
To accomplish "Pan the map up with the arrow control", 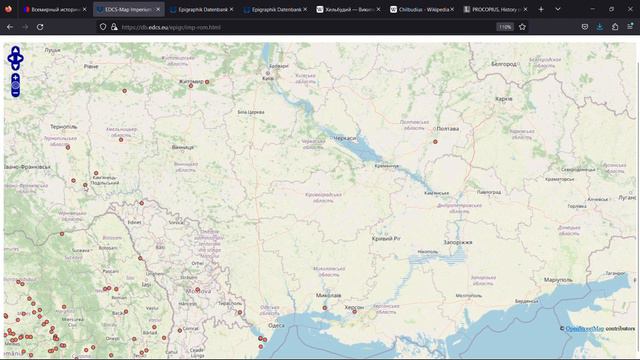I will pos(16,50).
